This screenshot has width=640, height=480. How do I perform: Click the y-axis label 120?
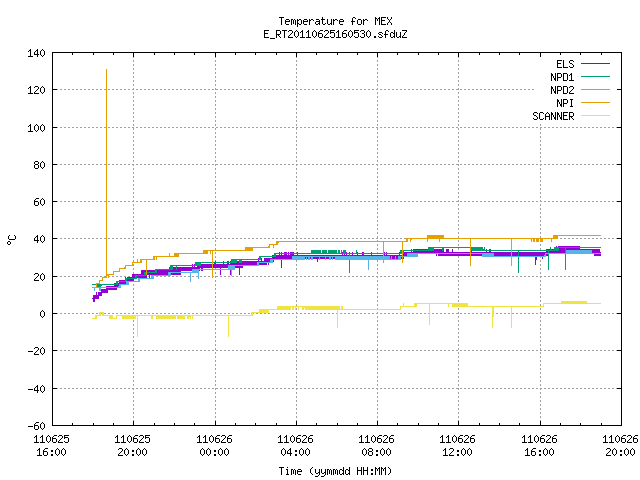point(36,90)
